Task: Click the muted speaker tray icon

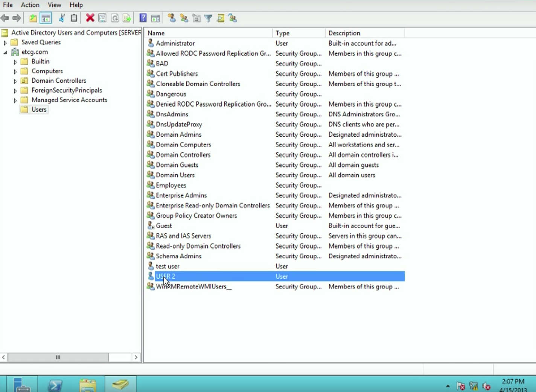Action: click(486, 386)
